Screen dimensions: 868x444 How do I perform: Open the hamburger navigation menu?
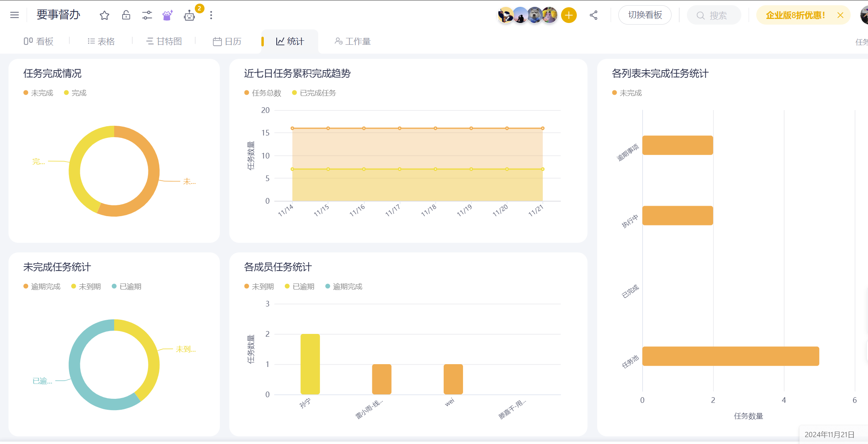click(14, 15)
